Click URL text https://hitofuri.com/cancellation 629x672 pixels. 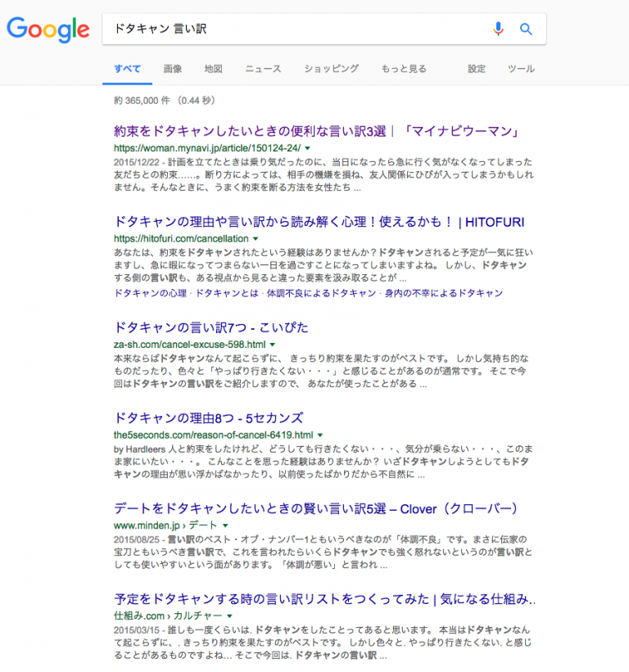point(181,239)
